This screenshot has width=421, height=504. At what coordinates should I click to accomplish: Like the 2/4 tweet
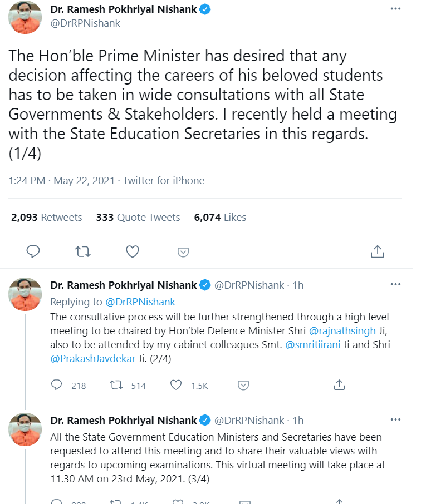tap(176, 385)
